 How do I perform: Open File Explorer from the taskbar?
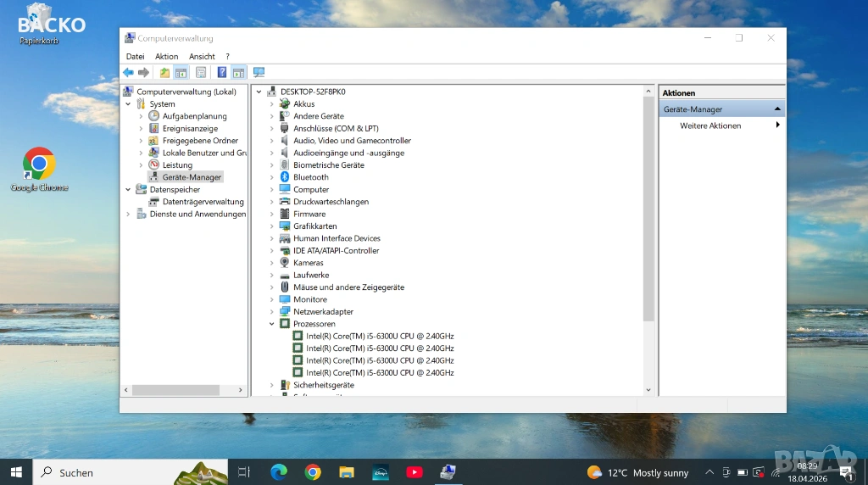pyautogui.click(x=346, y=472)
